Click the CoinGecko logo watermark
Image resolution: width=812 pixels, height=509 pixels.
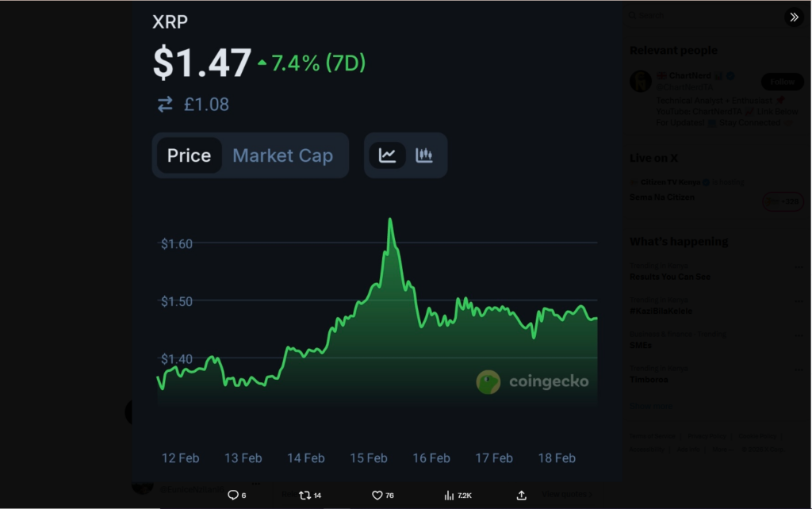[x=532, y=381]
